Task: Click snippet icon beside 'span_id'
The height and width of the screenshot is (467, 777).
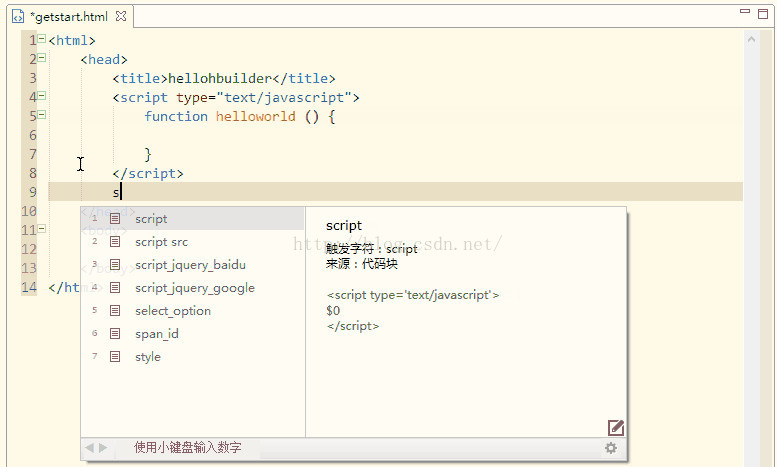Action: (115, 334)
